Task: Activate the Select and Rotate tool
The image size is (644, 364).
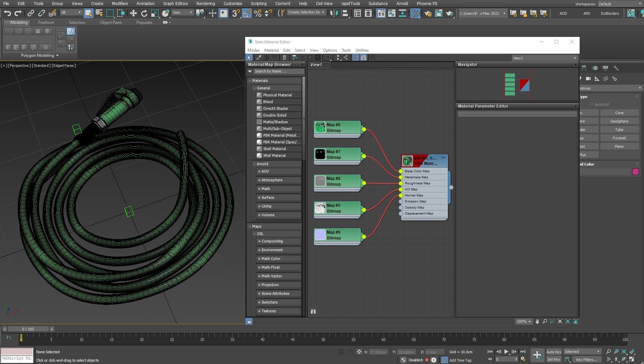Action: [144, 13]
